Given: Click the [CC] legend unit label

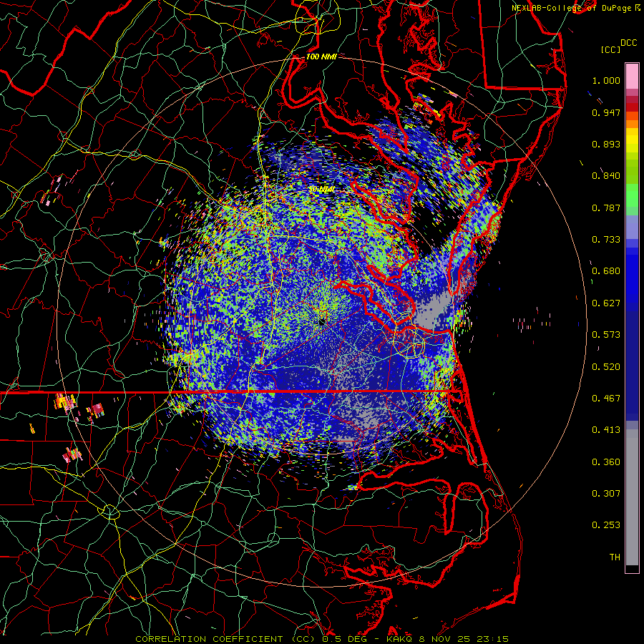Looking at the screenshot, I should coord(610,49).
